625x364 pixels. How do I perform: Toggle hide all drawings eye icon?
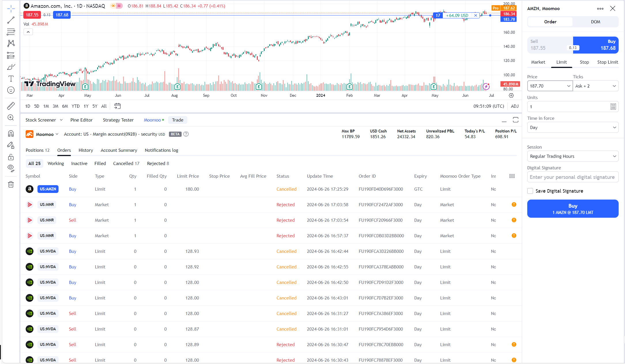(x=11, y=168)
